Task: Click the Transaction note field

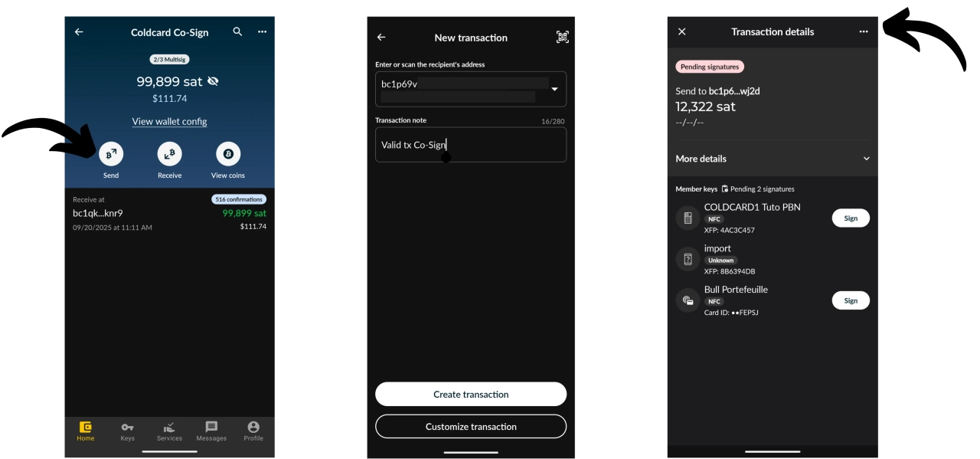Action: coord(471,145)
